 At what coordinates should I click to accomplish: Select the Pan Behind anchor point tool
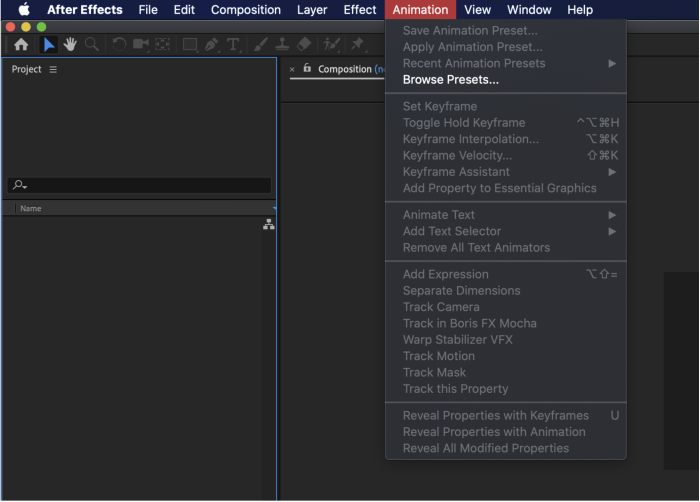162,44
